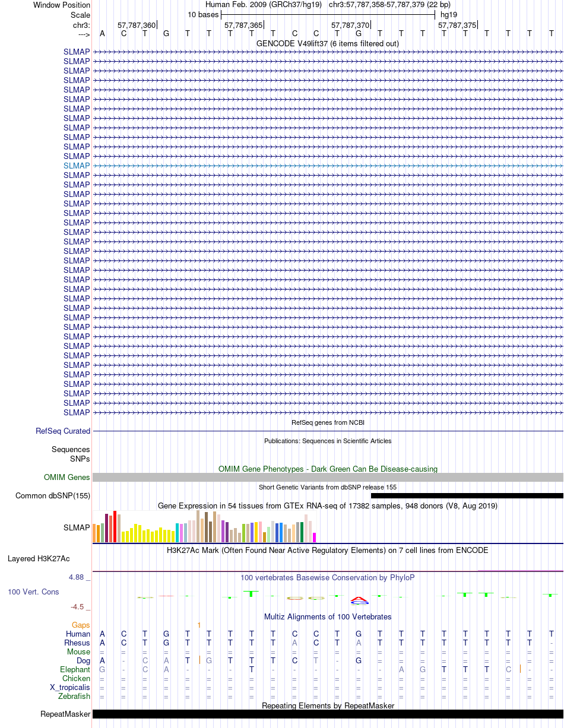The width and height of the screenshot is (564, 728).
Task: Click the Sequences track label
Action: click(x=71, y=450)
